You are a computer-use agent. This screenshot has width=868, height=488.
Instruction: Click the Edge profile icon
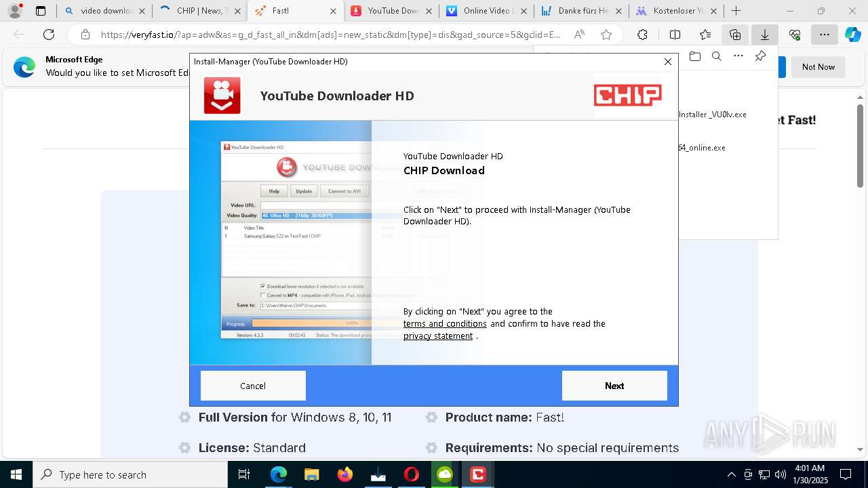[x=15, y=11]
